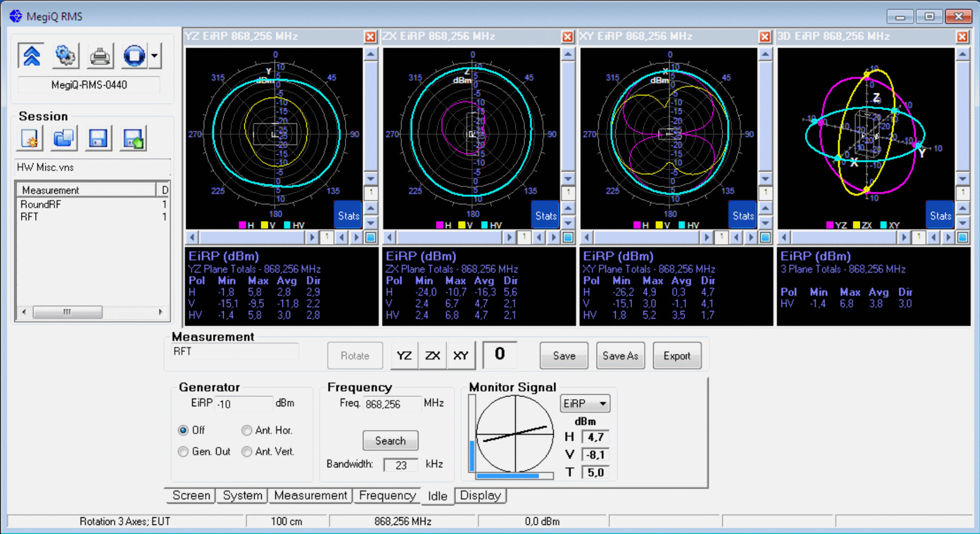980x534 pixels.
Task: Click the connect double-arrow toolbar icon
Action: (31, 56)
